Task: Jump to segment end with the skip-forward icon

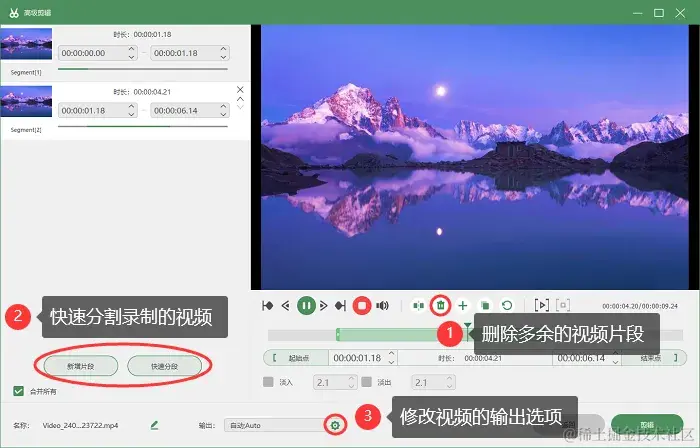Action: click(x=341, y=306)
